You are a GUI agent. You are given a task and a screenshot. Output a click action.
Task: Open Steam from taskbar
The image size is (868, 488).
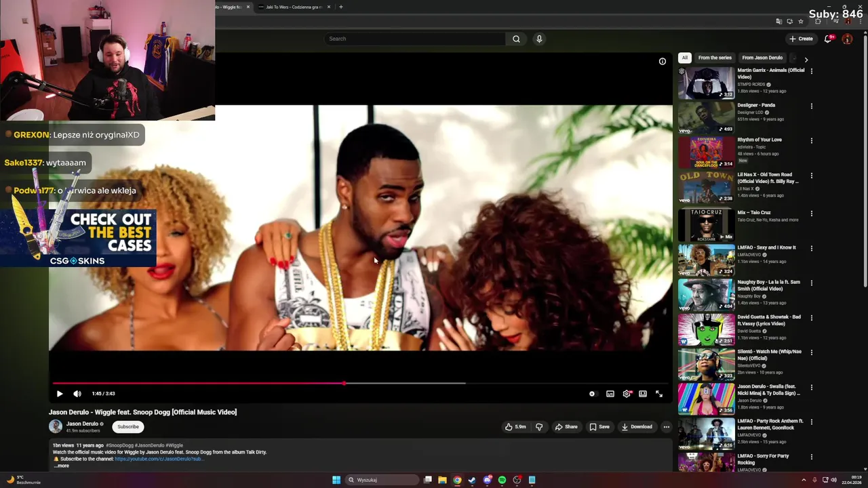coord(472,480)
